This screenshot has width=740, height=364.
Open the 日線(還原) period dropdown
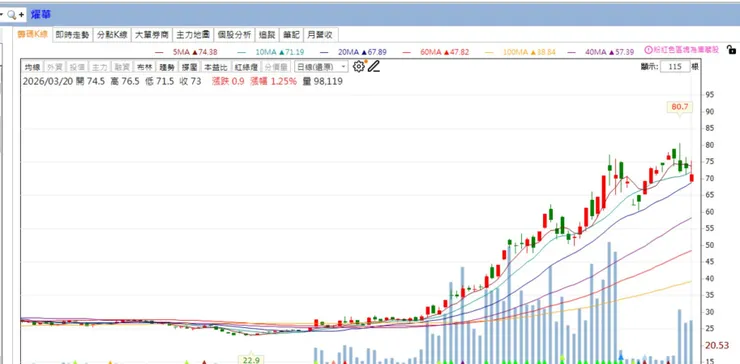point(321,67)
